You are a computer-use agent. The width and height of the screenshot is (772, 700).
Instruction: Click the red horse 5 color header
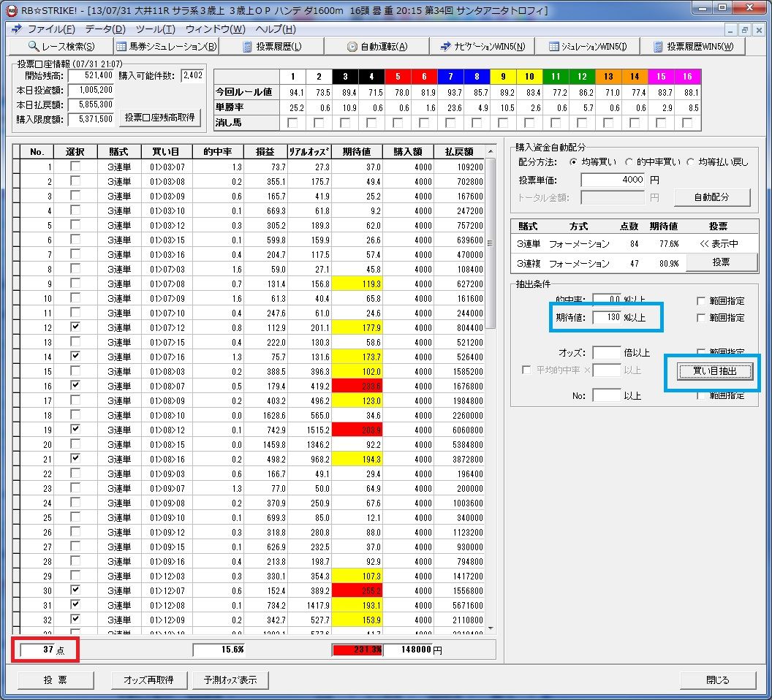click(398, 76)
